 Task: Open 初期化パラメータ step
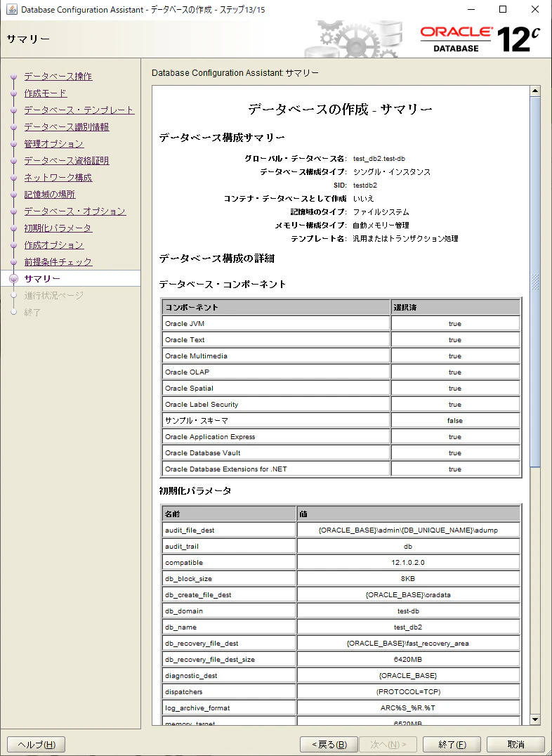click(58, 228)
